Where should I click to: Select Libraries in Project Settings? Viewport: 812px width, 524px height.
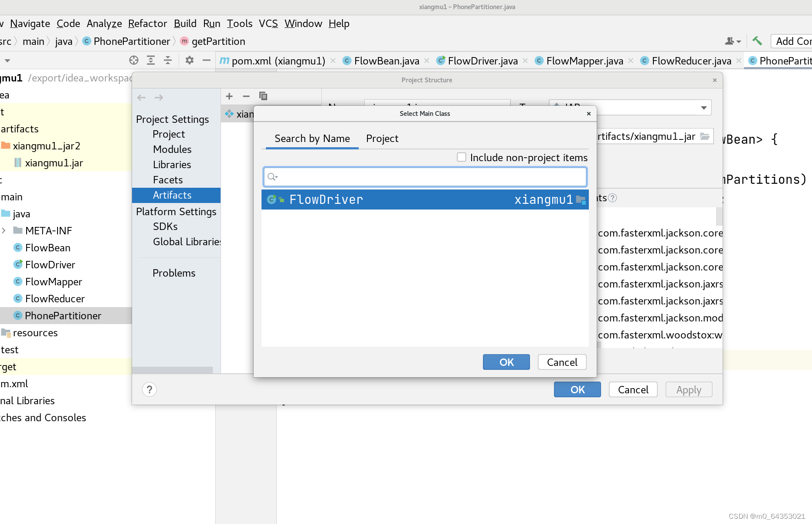pyautogui.click(x=172, y=165)
